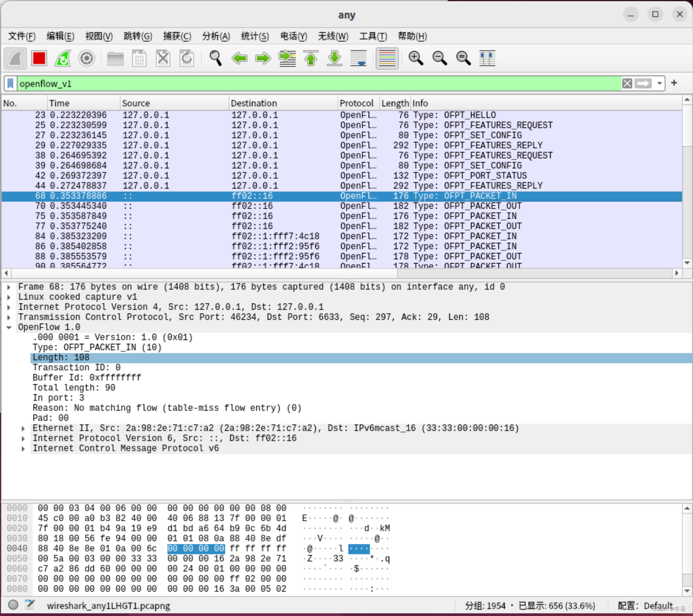693x616 pixels.
Task: Collapse the OpenFlow 1.0 tree node
Action: 9,327
